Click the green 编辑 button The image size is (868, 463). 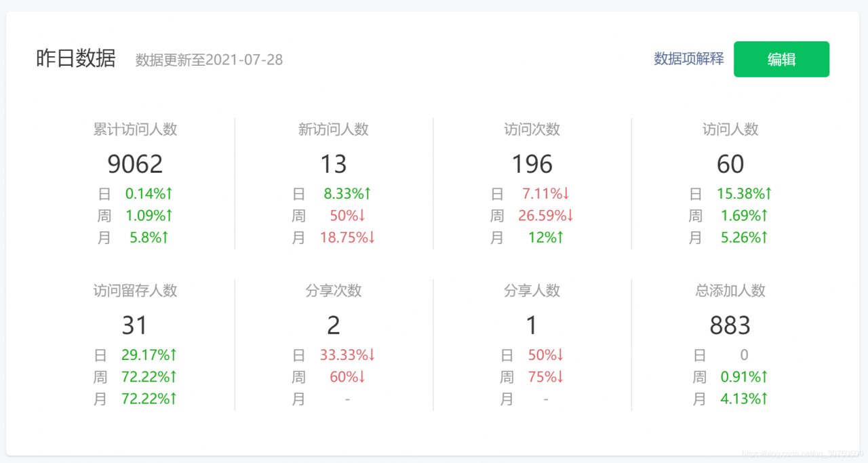[781, 59]
